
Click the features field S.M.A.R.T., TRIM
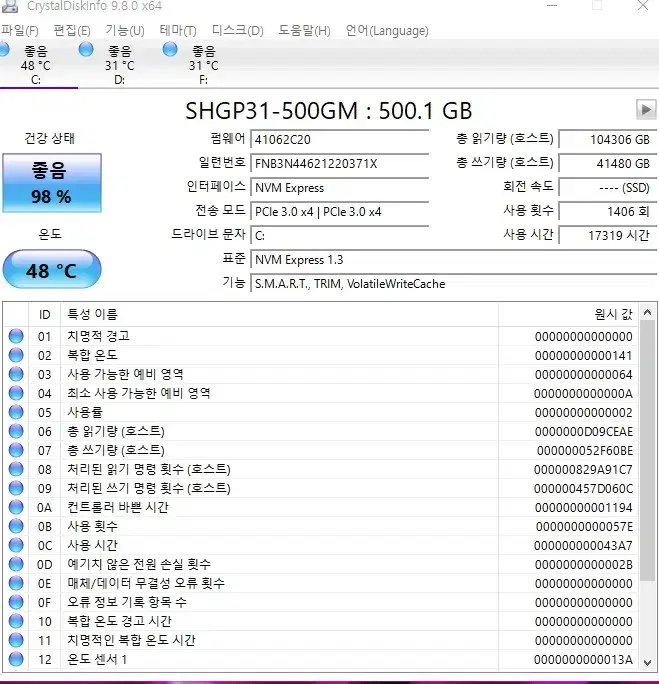[454, 284]
